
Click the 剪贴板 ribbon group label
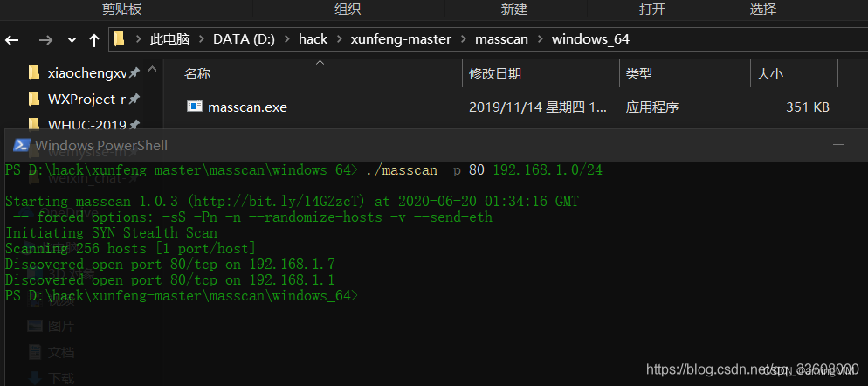coord(121,9)
